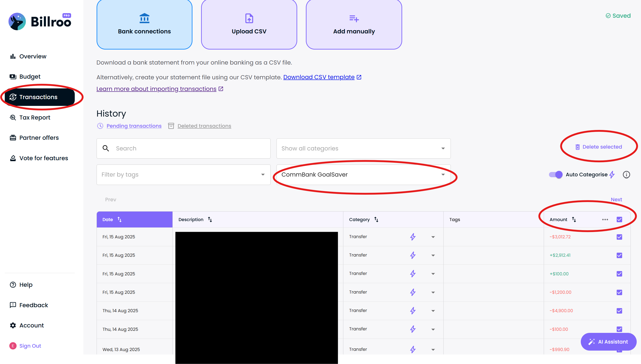Open the Show all categories dropdown
The height and width of the screenshot is (364, 641).
pos(364,149)
